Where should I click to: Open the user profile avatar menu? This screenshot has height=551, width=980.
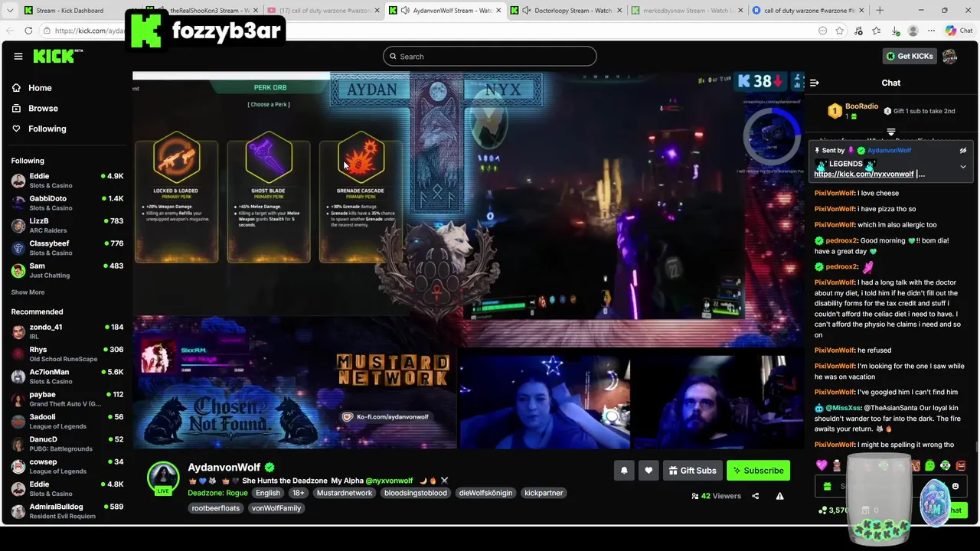pos(950,56)
